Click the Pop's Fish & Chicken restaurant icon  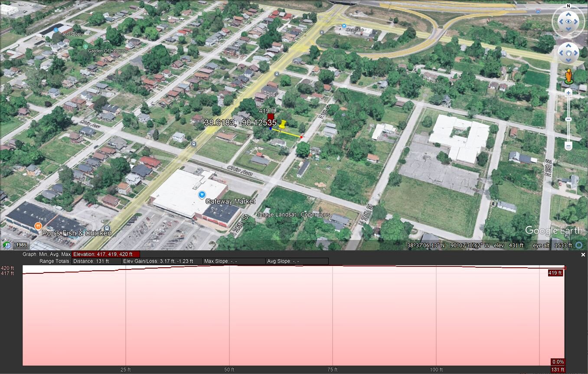tap(38, 226)
